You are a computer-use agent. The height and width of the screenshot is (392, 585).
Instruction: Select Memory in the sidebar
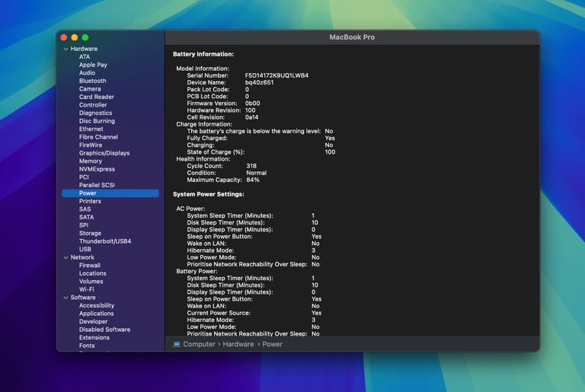[x=91, y=161]
